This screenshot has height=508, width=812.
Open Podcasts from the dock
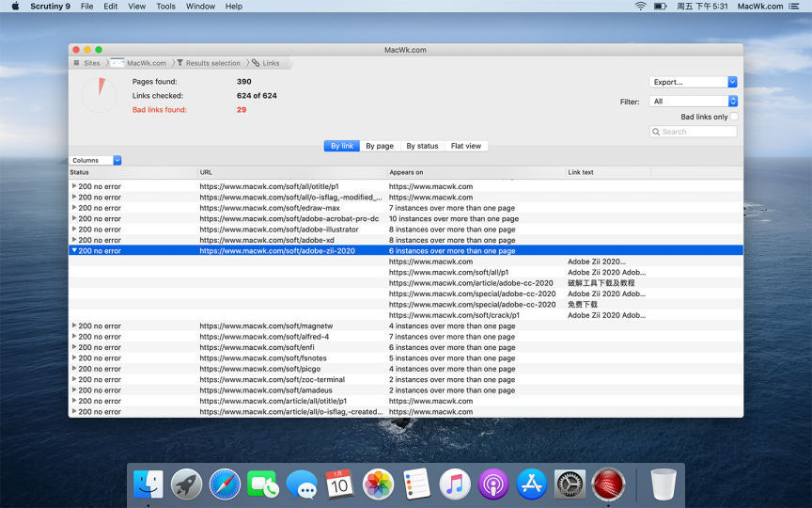(x=493, y=484)
